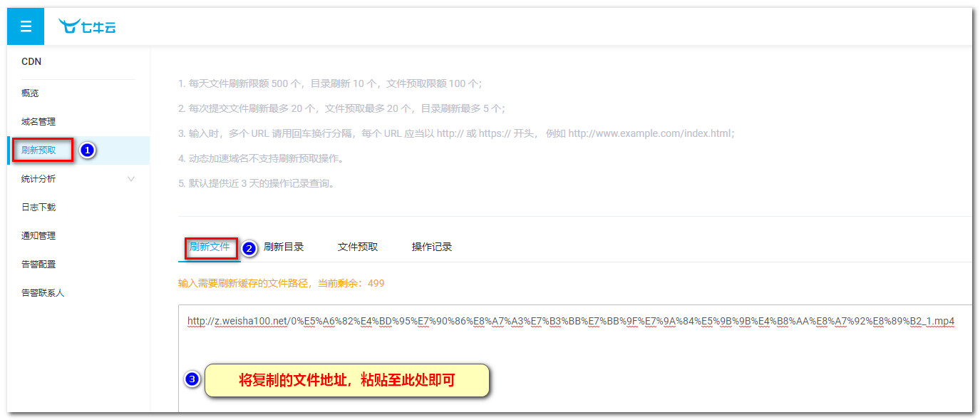Switch to the 刷新文件 tab

point(210,247)
